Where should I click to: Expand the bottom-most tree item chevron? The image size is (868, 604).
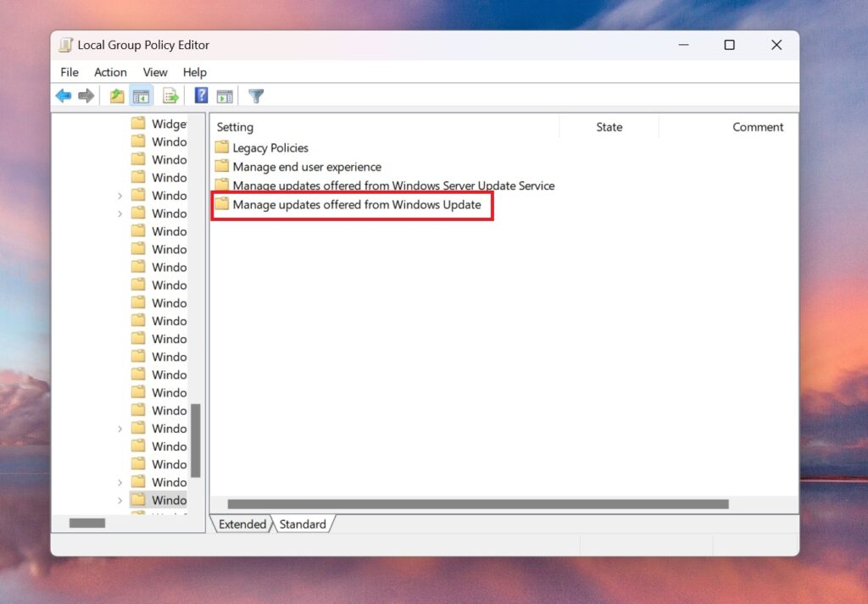(121, 500)
